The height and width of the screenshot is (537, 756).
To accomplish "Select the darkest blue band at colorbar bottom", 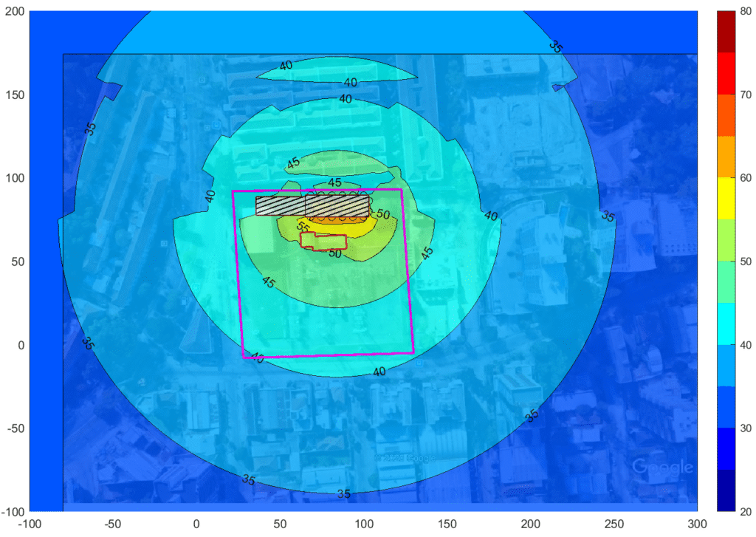I will [726, 490].
